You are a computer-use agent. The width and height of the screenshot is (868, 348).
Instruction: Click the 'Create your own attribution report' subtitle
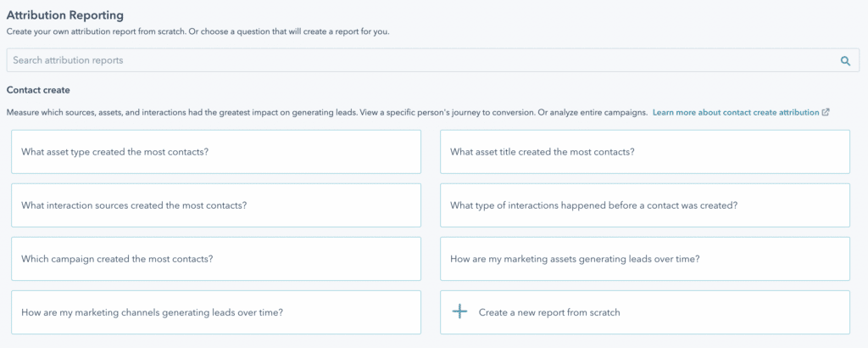pyautogui.click(x=198, y=32)
